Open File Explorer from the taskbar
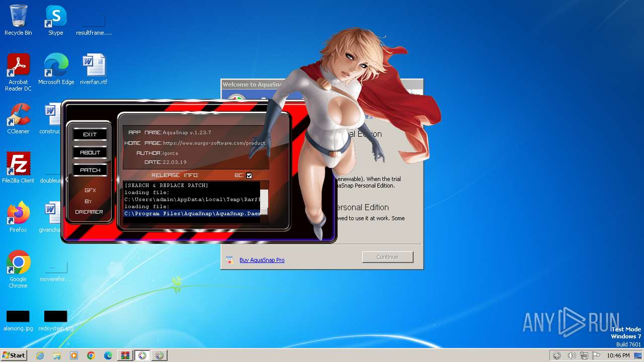 [57, 355]
